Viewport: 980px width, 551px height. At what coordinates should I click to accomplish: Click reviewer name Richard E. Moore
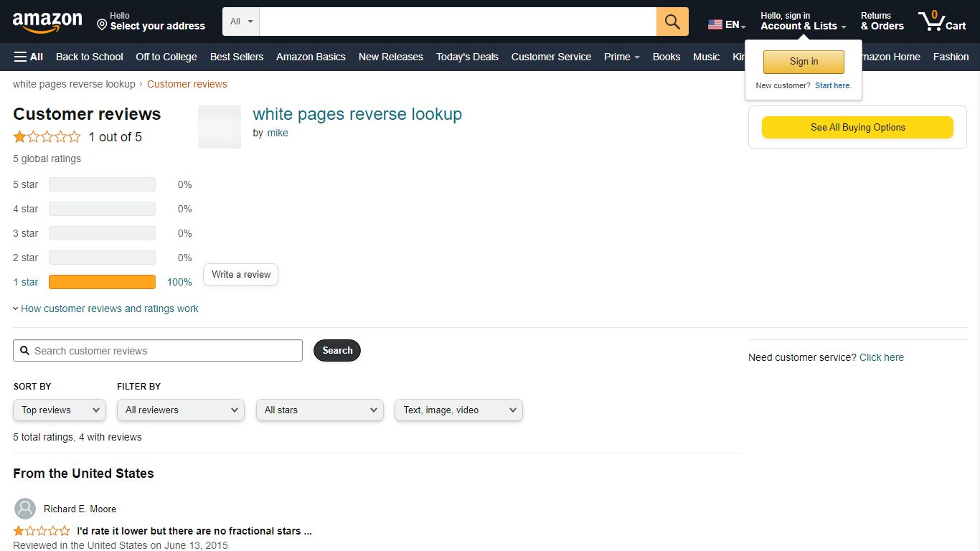(80, 509)
